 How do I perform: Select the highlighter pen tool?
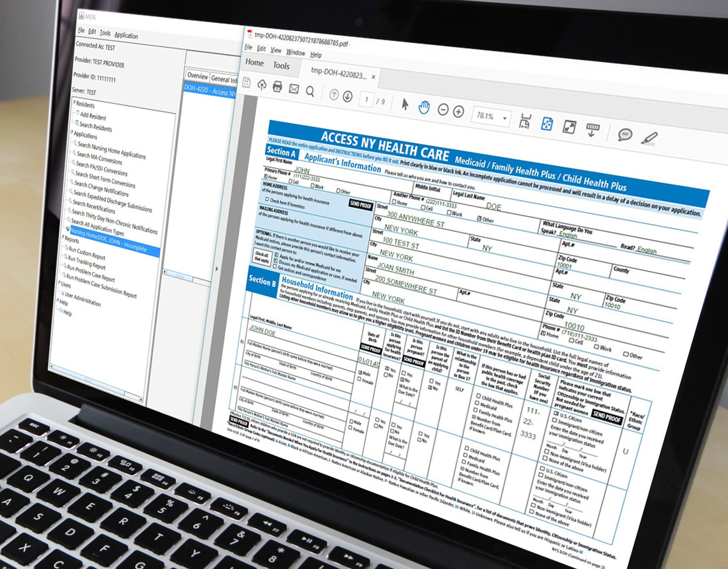[649, 138]
